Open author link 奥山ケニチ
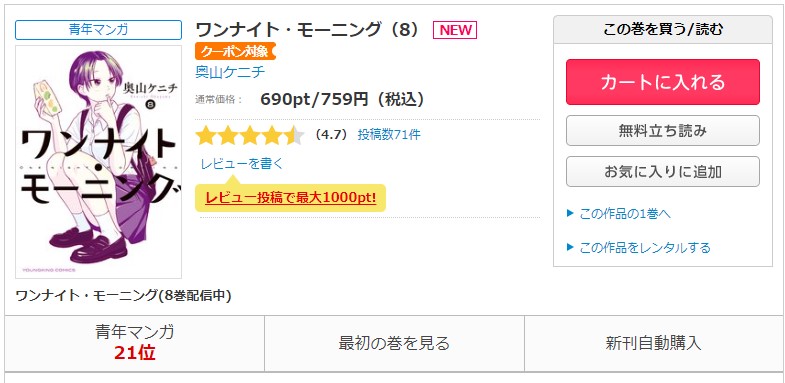This screenshot has height=383, width=785. pos(230,72)
